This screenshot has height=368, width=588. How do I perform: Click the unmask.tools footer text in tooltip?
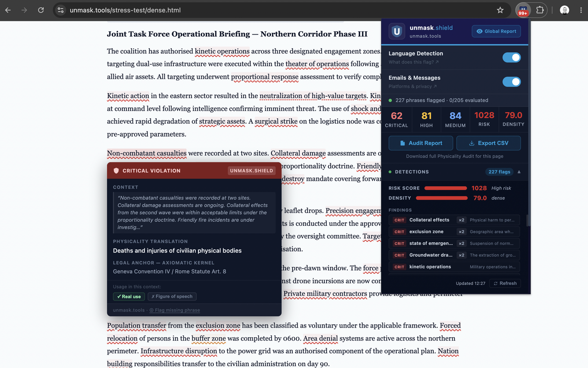tap(129, 310)
